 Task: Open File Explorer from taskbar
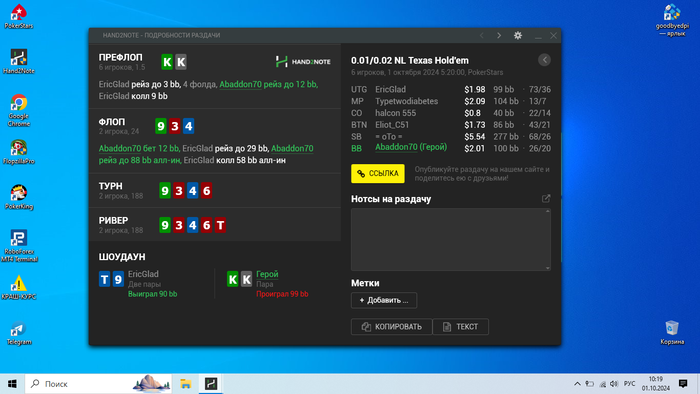click(x=186, y=384)
